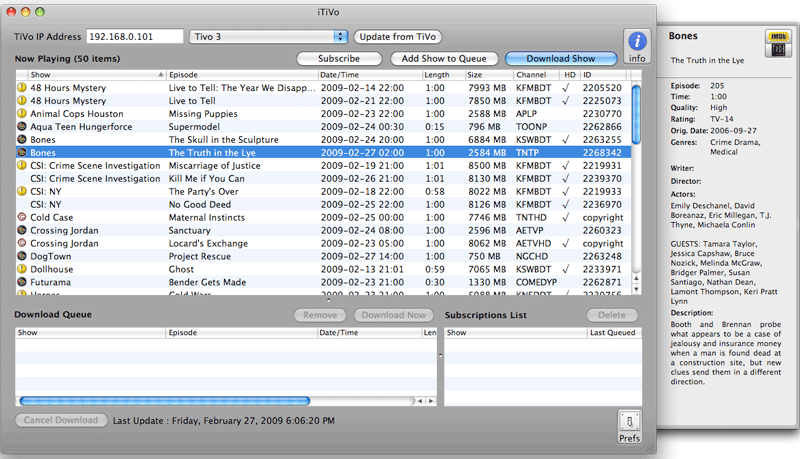
Task: Sort Now Playing by Size column
Action: click(488, 75)
